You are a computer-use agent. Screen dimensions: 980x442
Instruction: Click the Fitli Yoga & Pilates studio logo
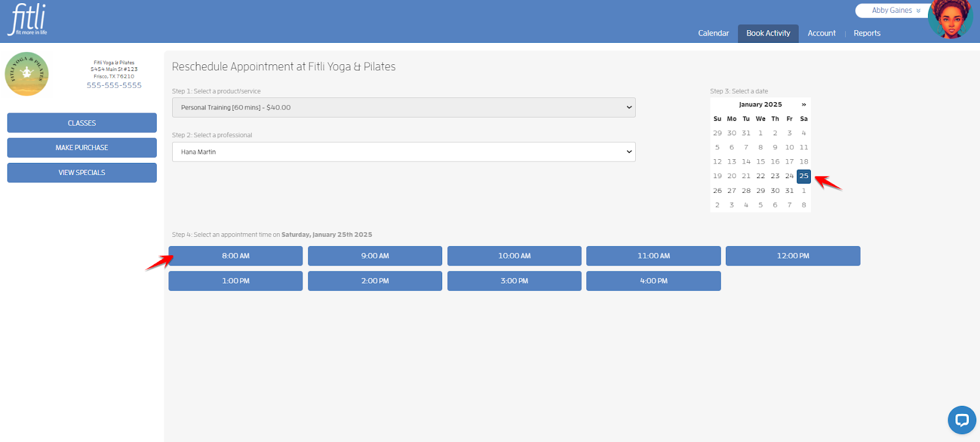[x=27, y=74]
